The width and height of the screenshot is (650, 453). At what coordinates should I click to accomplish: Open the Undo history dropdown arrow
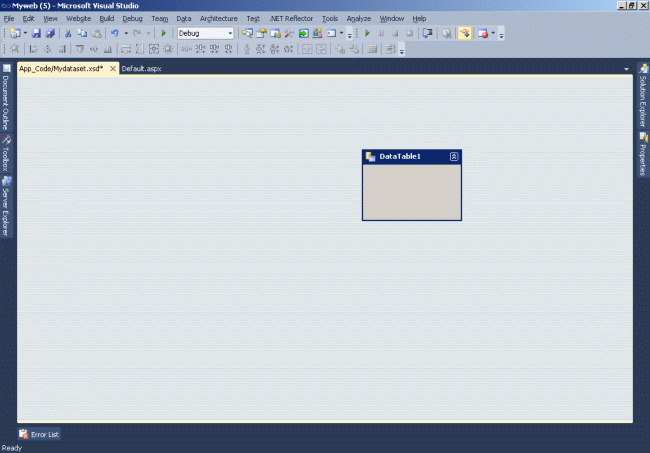coord(126,33)
